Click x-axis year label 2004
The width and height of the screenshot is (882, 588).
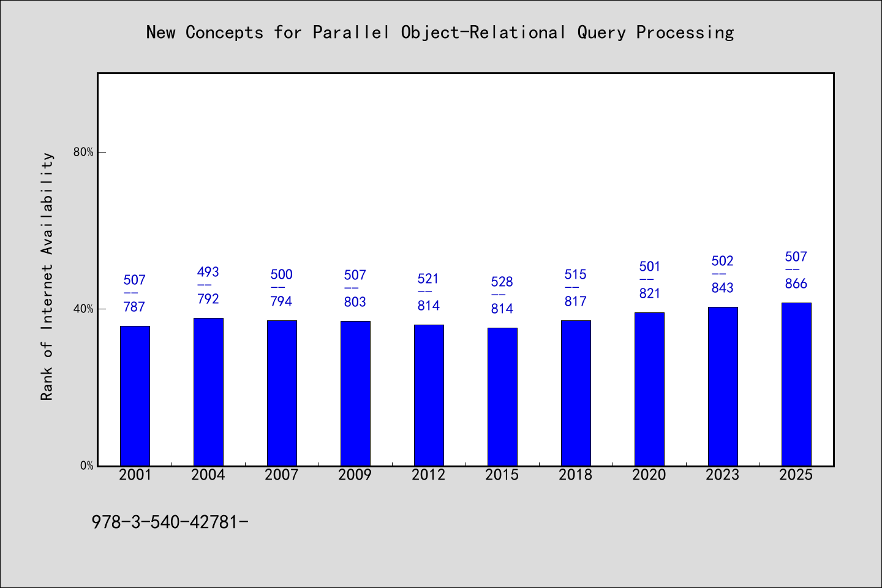coord(208,475)
